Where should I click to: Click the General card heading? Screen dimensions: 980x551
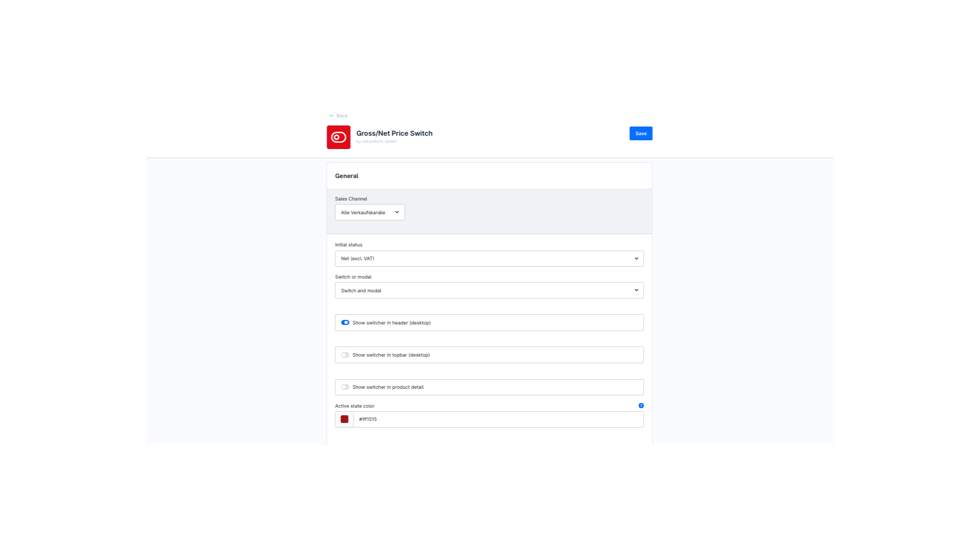click(347, 176)
